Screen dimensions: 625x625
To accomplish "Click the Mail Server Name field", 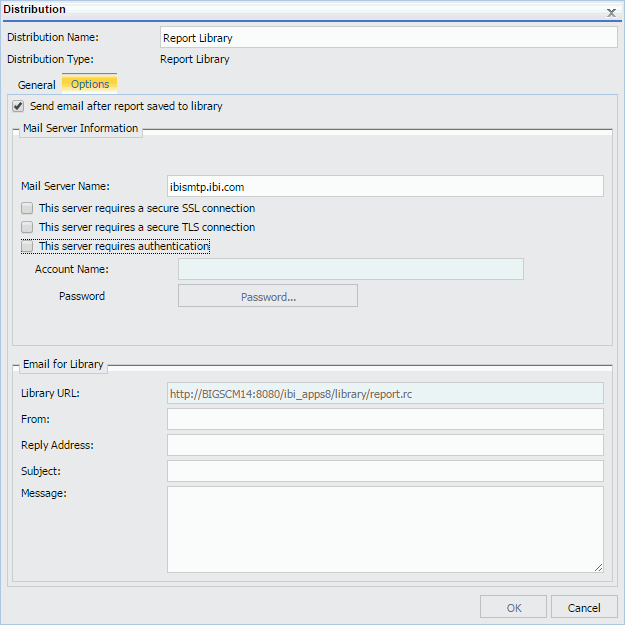I will [385, 186].
